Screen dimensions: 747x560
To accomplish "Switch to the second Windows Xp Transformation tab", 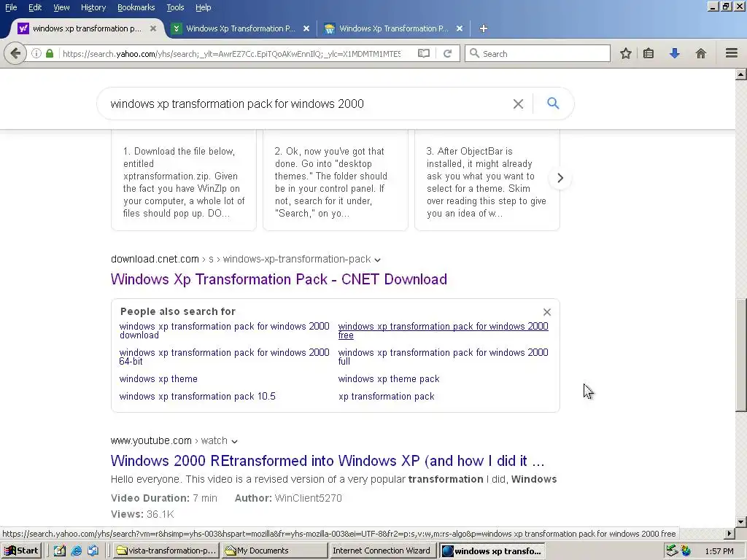I will (240, 28).
